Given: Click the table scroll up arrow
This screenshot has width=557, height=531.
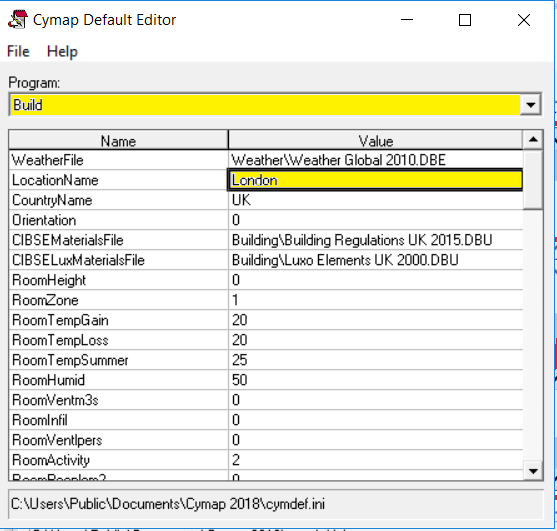Looking at the screenshot, I should click(x=533, y=140).
